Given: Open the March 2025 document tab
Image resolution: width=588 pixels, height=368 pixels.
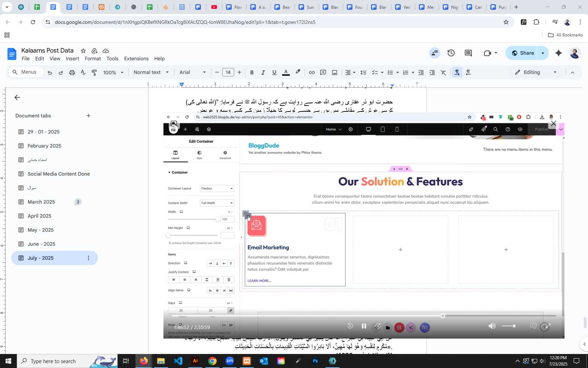Looking at the screenshot, I should 41,202.
